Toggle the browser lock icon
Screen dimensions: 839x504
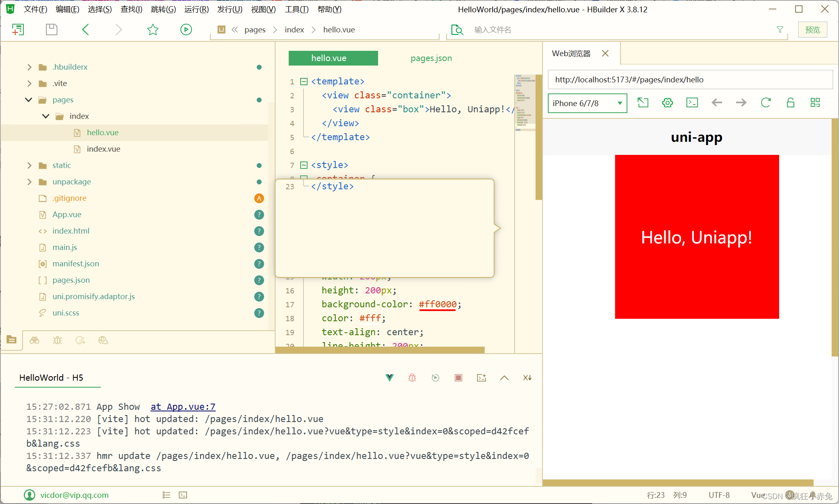[791, 102]
